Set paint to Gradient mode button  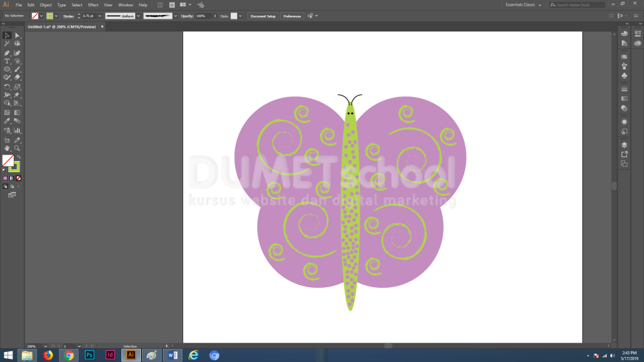pos(12,178)
